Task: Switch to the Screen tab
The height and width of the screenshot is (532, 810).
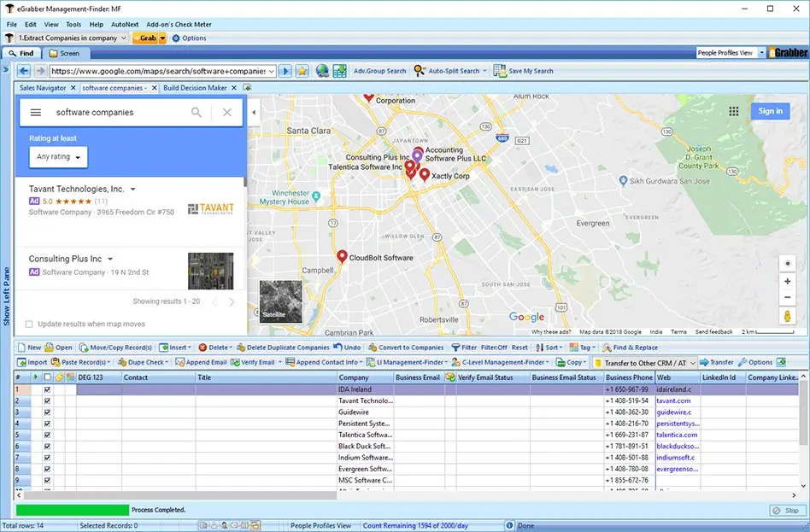Action: [65, 53]
